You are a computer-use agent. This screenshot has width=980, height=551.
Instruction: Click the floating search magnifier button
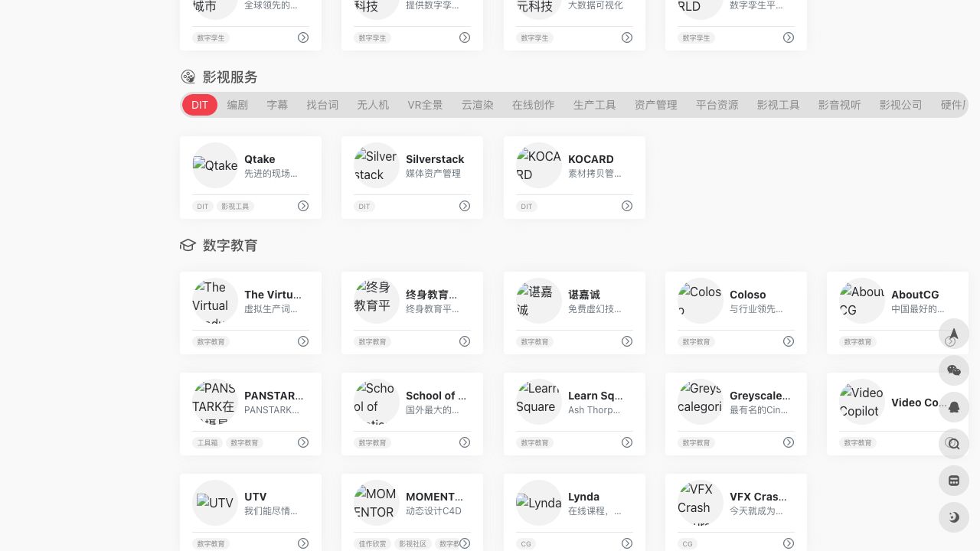pyautogui.click(x=954, y=444)
